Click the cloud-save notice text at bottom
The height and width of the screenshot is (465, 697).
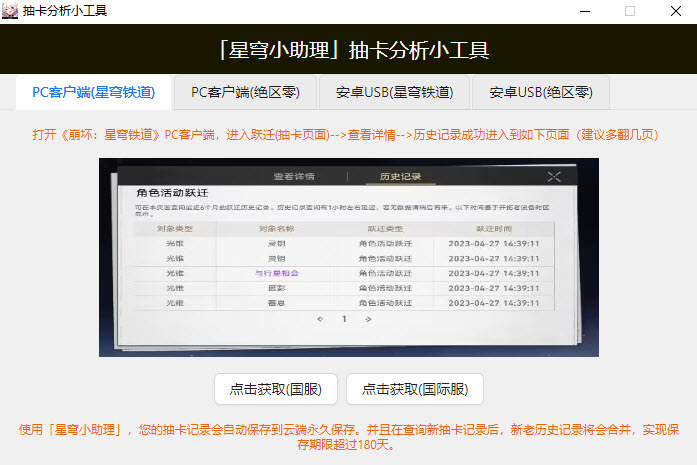point(348,437)
